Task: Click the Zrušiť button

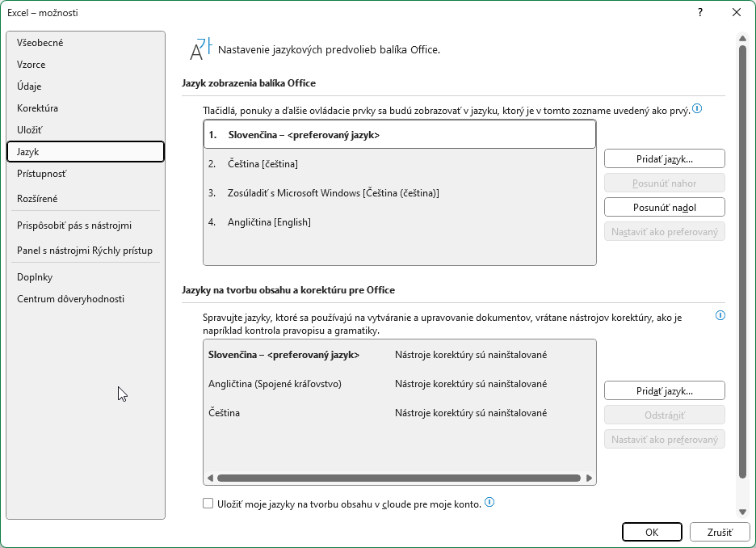Action: (x=720, y=532)
